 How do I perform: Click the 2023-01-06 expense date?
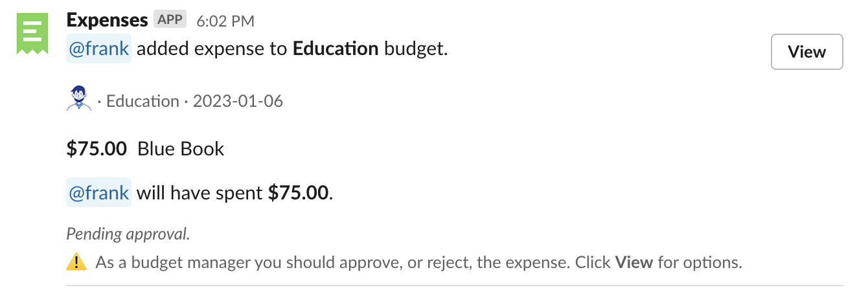click(x=238, y=101)
